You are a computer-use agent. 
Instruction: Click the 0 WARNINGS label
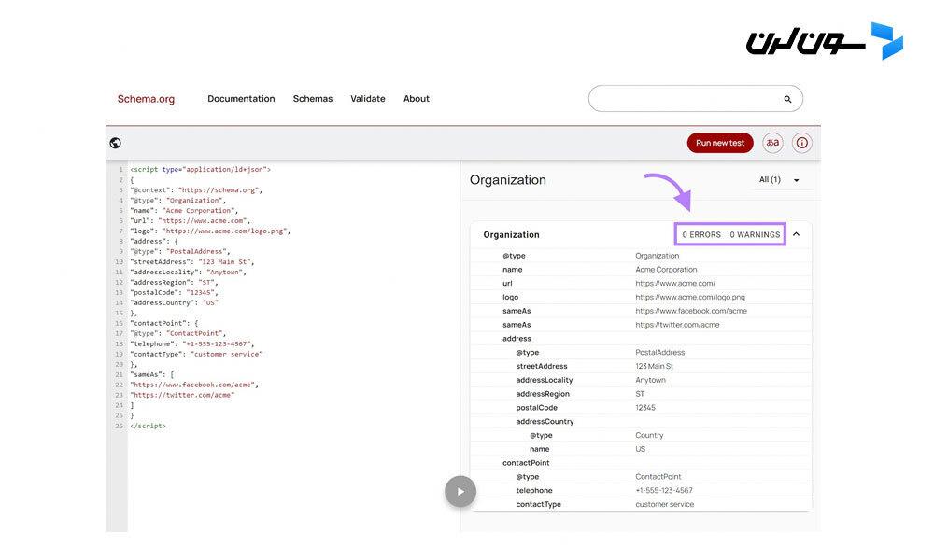pos(755,234)
